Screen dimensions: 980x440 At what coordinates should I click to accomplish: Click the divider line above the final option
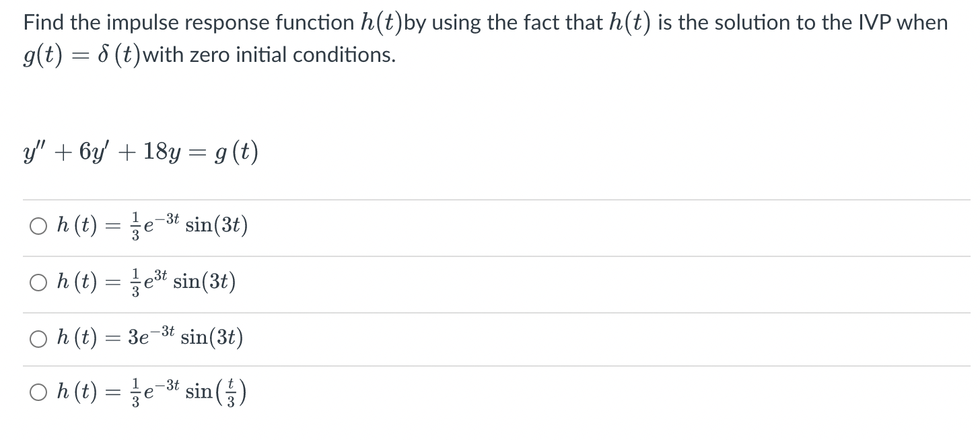471,366
